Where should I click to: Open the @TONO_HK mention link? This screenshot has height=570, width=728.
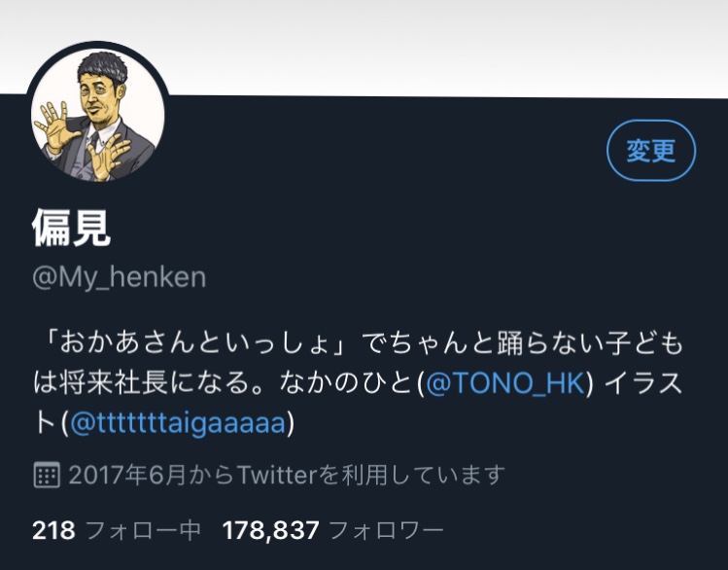click(x=505, y=383)
